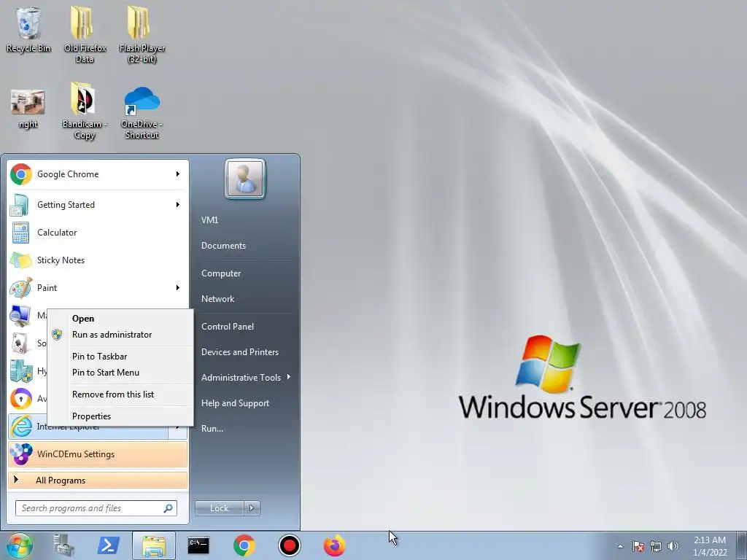Viewport: 747px width, 560px height.
Task: Expand the Paint recent files arrow
Action: (x=178, y=287)
